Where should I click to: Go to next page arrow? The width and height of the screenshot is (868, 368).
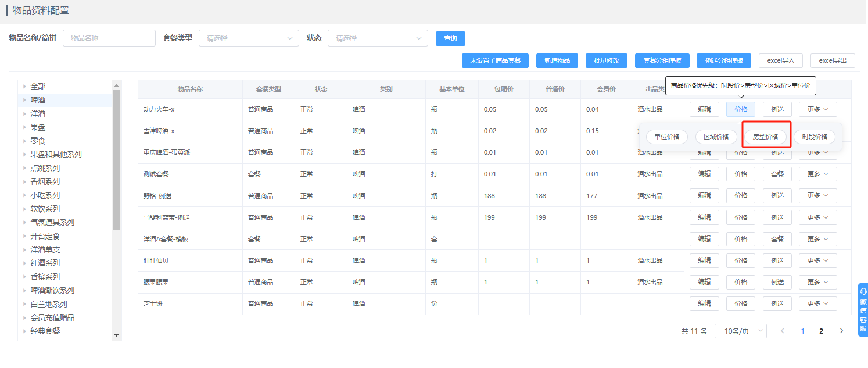click(x=841, y=331)
